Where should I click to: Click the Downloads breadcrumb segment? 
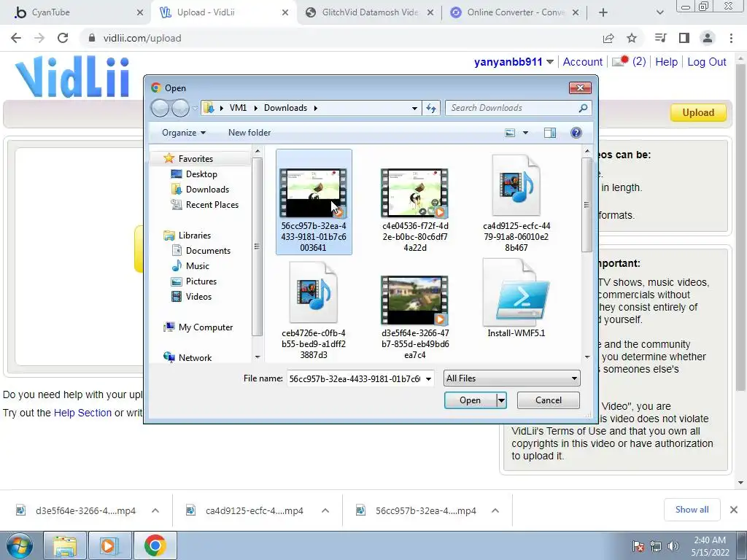[x=285, y=108]
